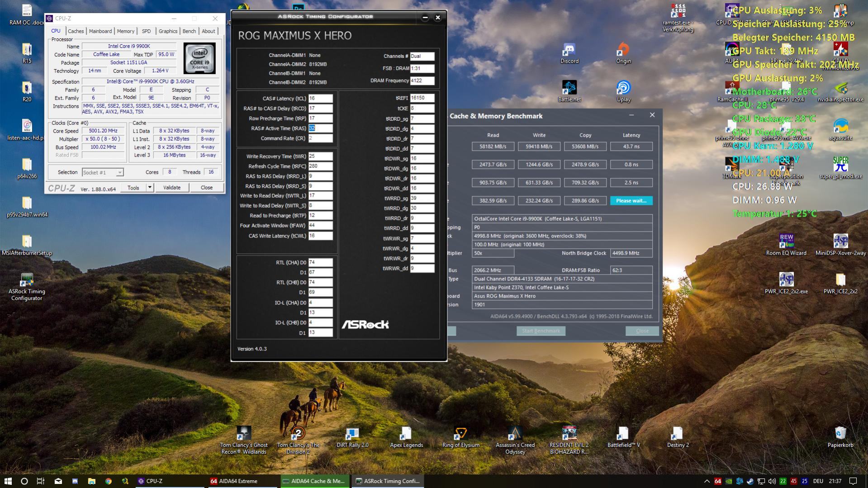This screenshot has width=868, height=488.
Task: Launch Tom Clancy's Ghost Recon Wildlands shortcut
Action: click(x=244, y=441)
